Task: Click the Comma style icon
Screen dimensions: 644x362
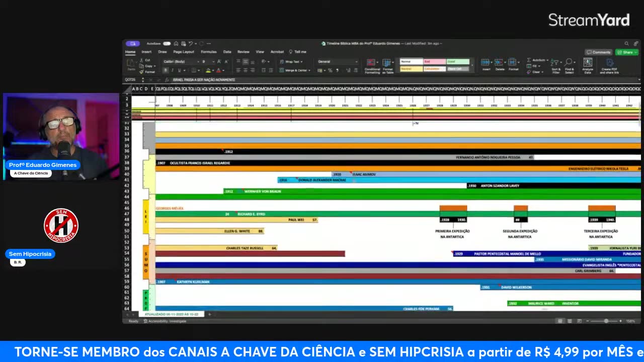Action: point(337,70)
